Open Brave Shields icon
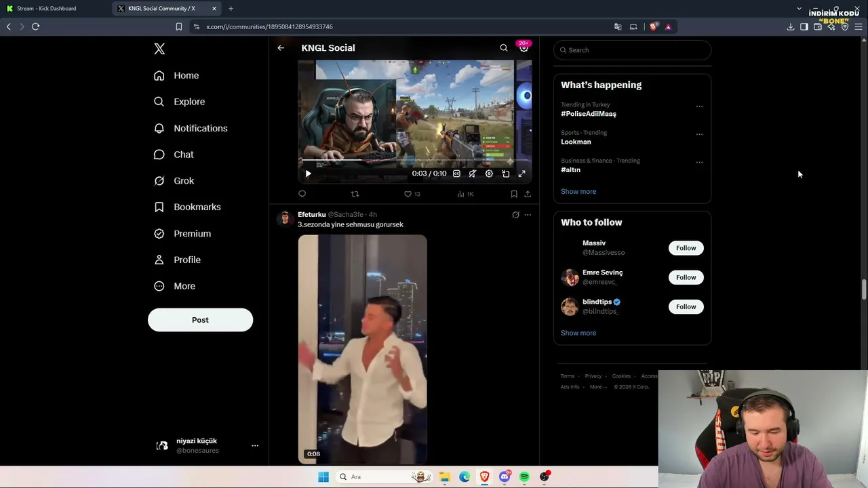The height and width of the screenshot is (488, 868). pyautogui.click(x=654, y=26)
